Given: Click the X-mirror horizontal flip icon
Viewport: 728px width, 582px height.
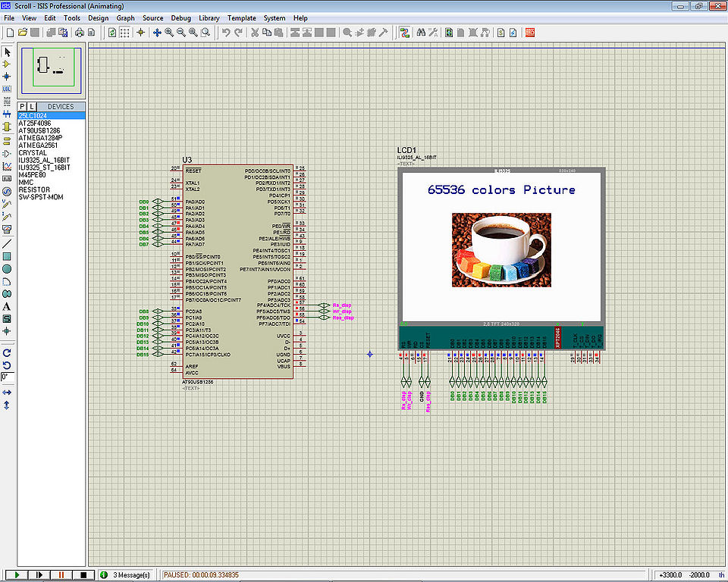Looking at the screenshot, I should (7, 393).
